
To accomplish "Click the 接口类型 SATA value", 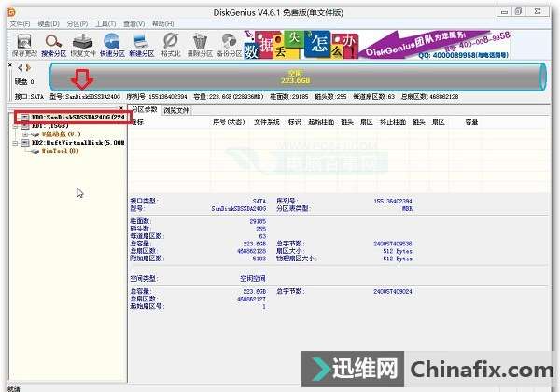I will tap(259, 201).
